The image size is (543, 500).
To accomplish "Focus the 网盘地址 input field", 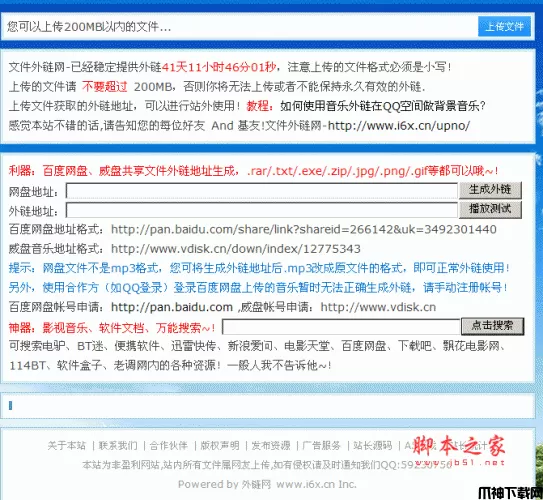I will click(262, 191).
